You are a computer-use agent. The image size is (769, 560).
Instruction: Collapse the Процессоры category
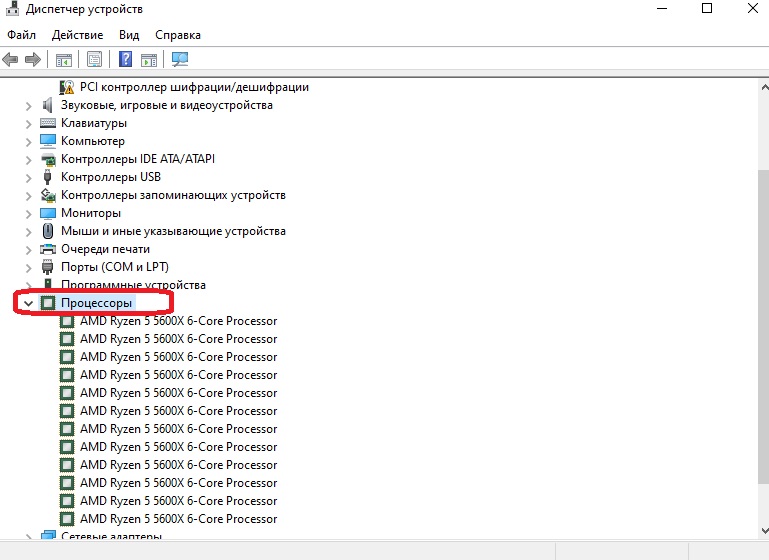28,303
